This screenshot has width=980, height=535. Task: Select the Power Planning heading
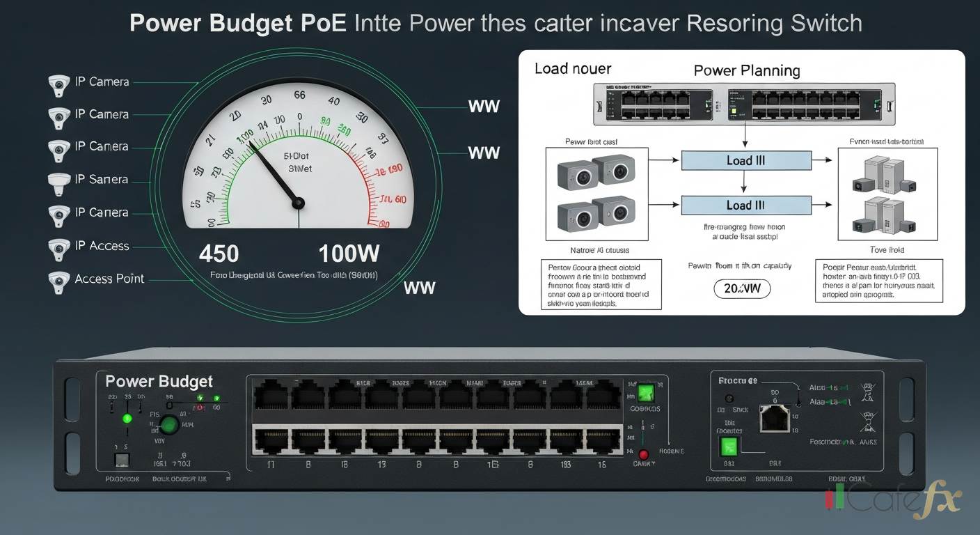[x=747, y=71]
